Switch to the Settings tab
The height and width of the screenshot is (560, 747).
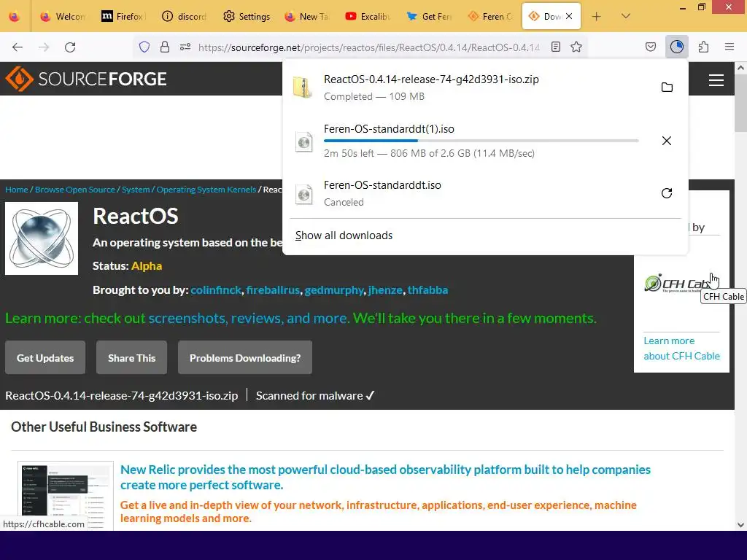point(247,17)
